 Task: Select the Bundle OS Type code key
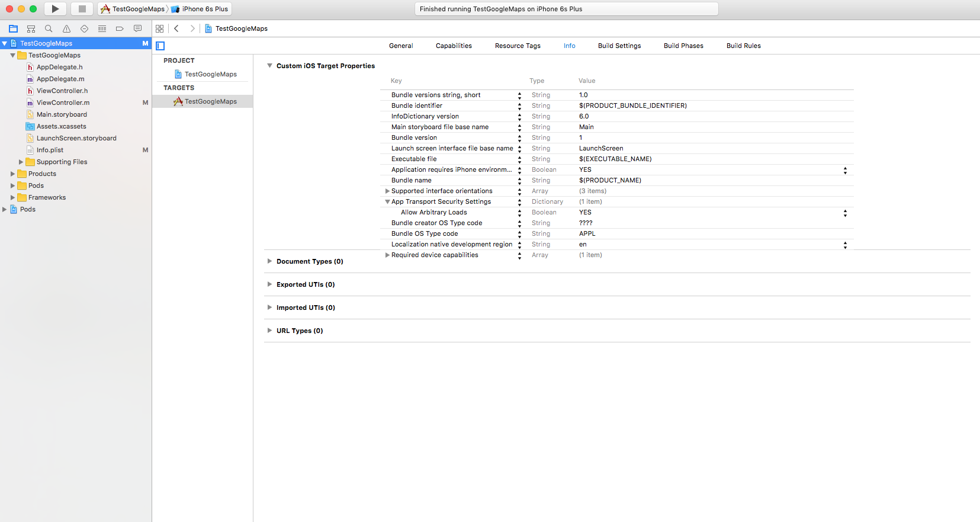click(x=425, y=233)
